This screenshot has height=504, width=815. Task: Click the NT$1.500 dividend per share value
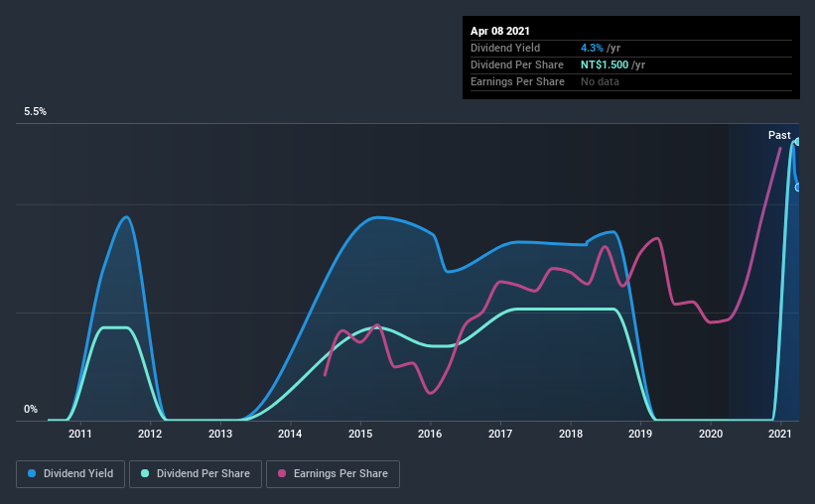(605, 64)
